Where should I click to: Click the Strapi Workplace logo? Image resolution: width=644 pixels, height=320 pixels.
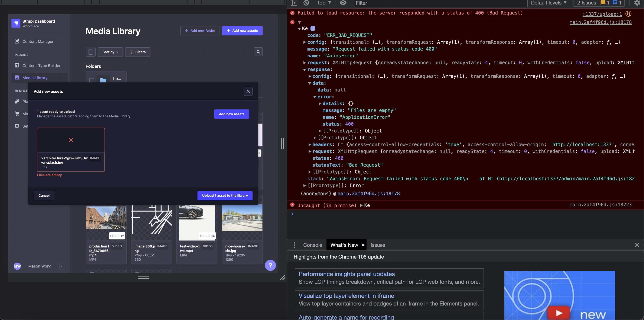[x=16, y=23]
